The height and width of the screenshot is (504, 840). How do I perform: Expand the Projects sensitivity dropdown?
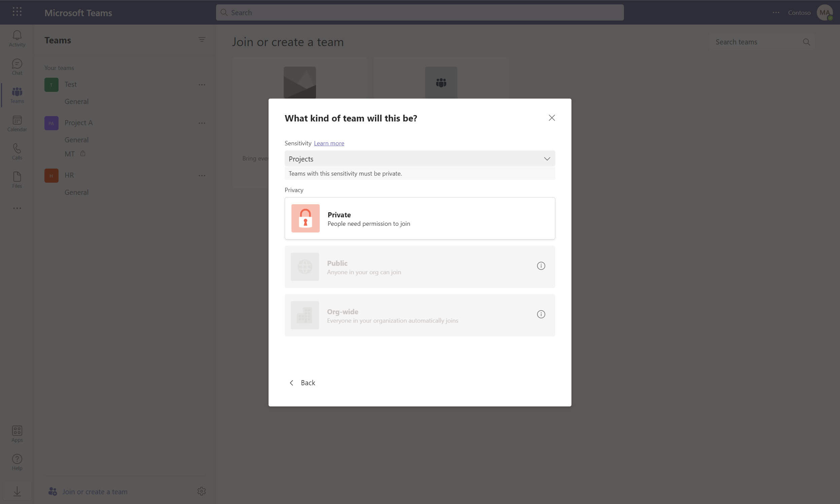(x=420, y=158)
